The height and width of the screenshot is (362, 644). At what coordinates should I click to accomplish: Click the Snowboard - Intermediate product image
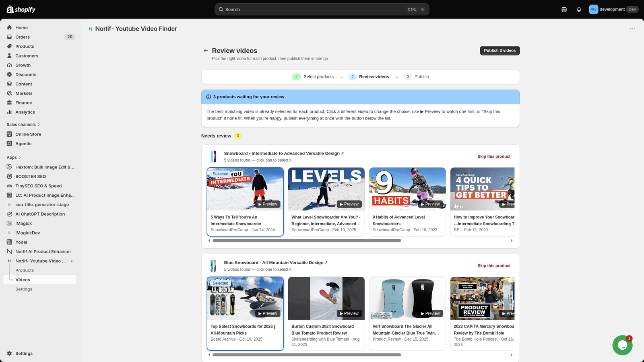click(213, 156)
